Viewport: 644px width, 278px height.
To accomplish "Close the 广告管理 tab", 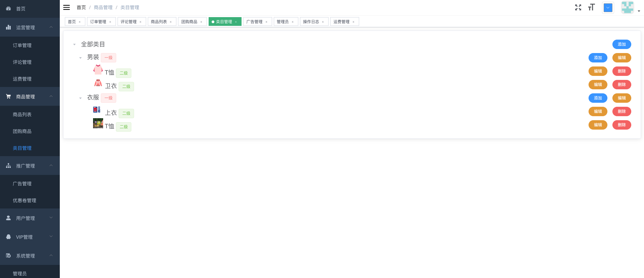I will pos(266,22).
